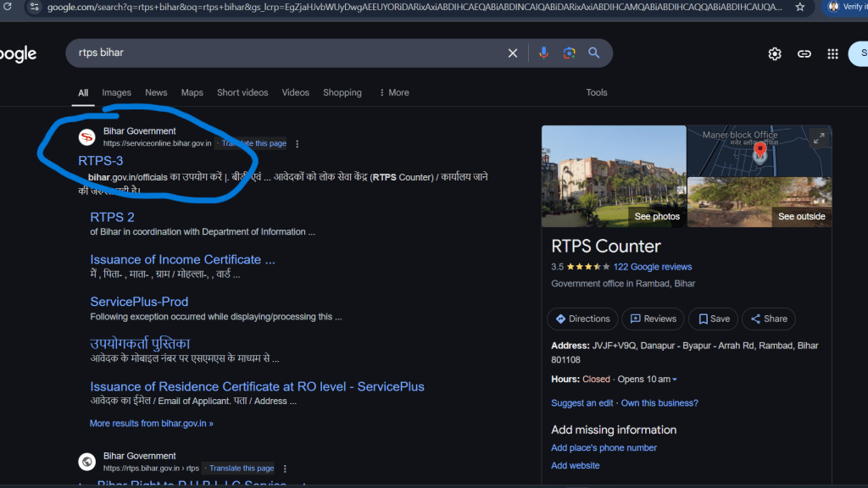Image resolution: width=868 pixels, height=488 pixels.
Task: Open See photos building thumbnail
Action: (x=614, y=176)
